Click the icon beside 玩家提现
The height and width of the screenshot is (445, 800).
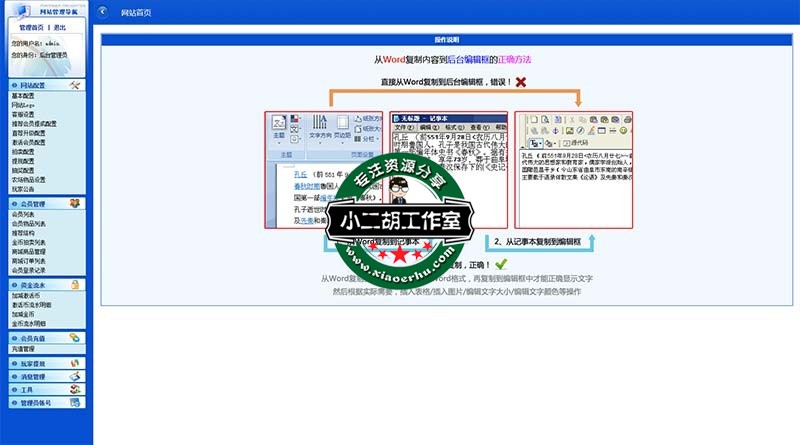[x=75, y=363]
